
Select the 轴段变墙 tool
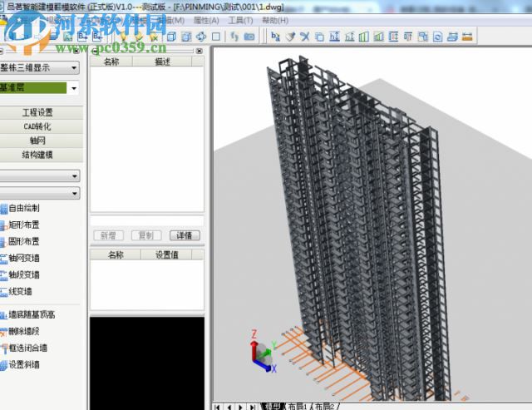(x=23, y=274)
